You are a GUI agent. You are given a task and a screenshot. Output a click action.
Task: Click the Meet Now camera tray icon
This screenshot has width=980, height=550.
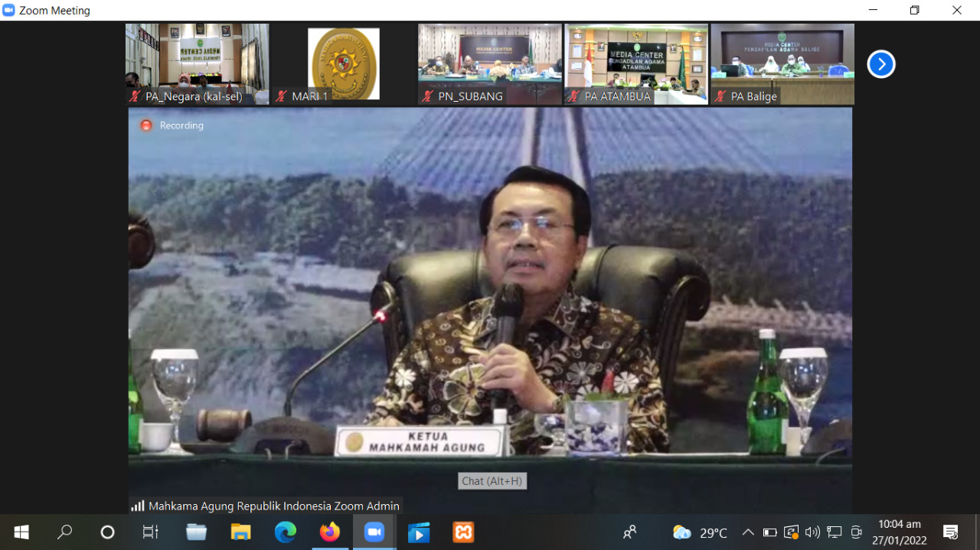(x=857, y=532)
